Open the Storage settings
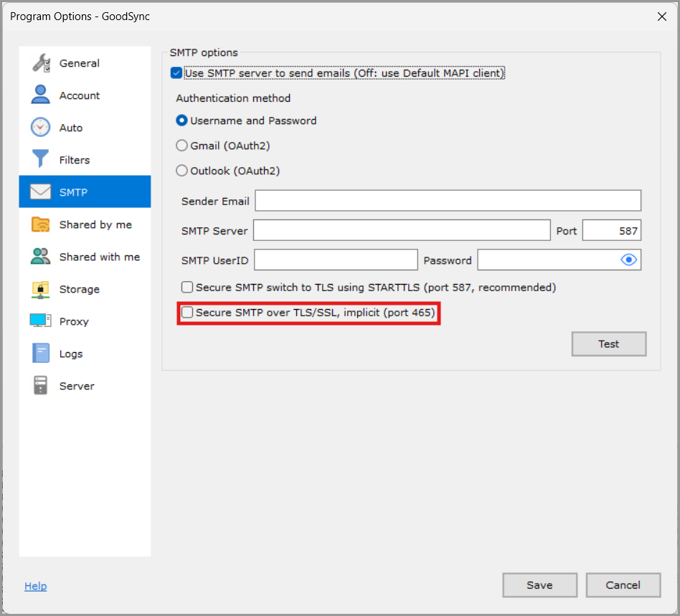 point(85,289)
